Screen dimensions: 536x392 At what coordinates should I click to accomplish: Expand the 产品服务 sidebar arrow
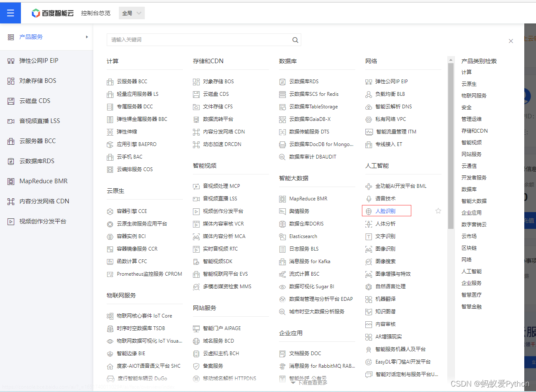pos(87,37)
